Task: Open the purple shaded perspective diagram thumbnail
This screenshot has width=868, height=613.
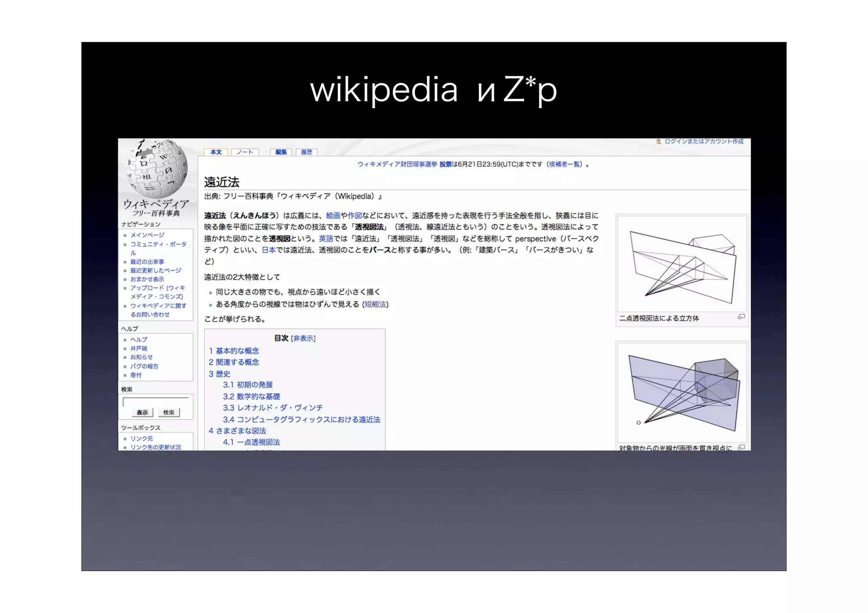Action: [682, 393]
